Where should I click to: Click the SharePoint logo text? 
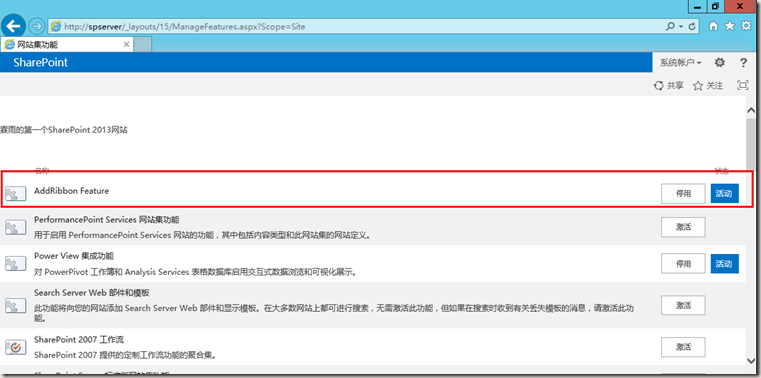41,63
